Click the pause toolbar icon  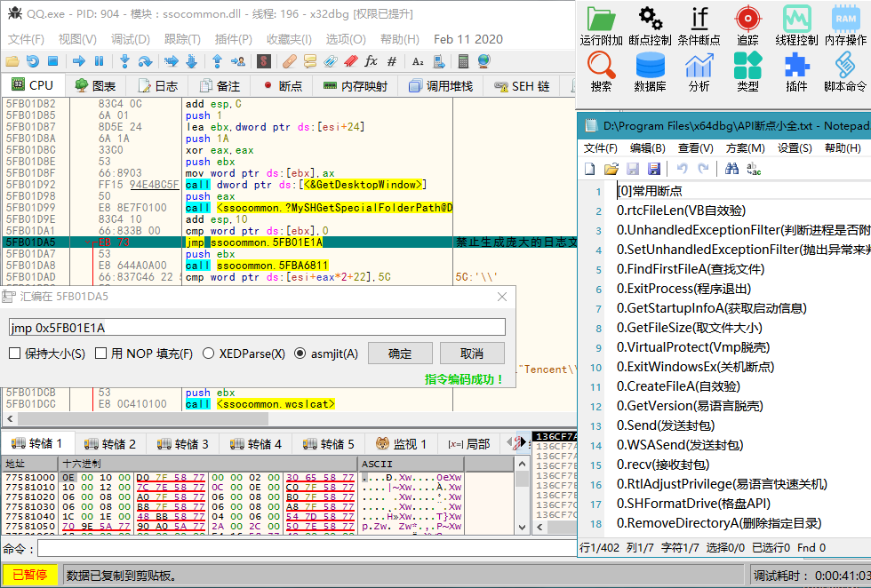[99, 61]
